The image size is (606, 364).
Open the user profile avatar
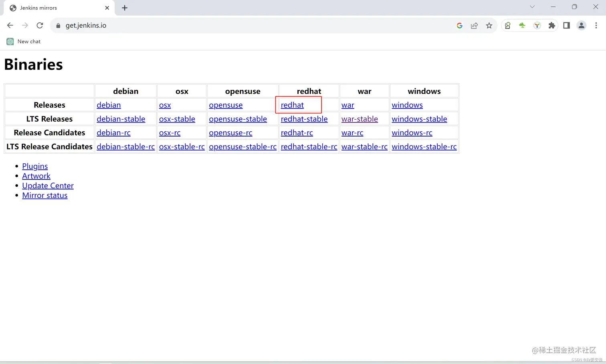[x=581, y=26]
